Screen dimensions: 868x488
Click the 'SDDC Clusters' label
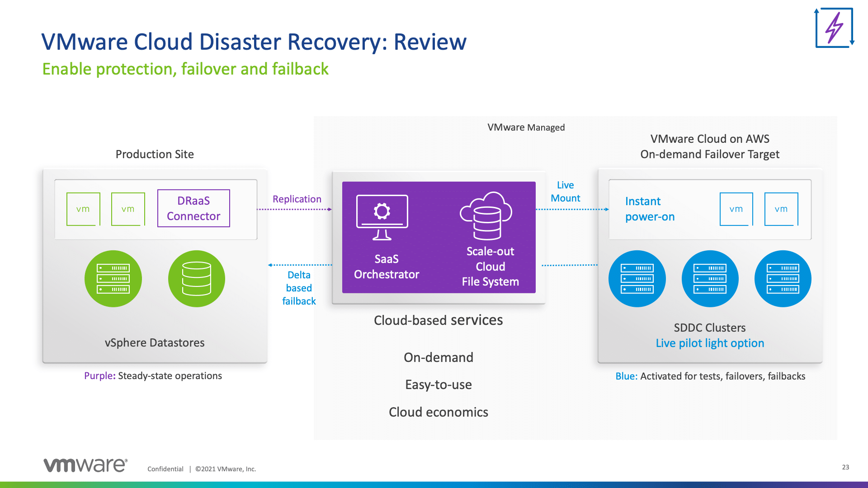[x=710, y=328]
